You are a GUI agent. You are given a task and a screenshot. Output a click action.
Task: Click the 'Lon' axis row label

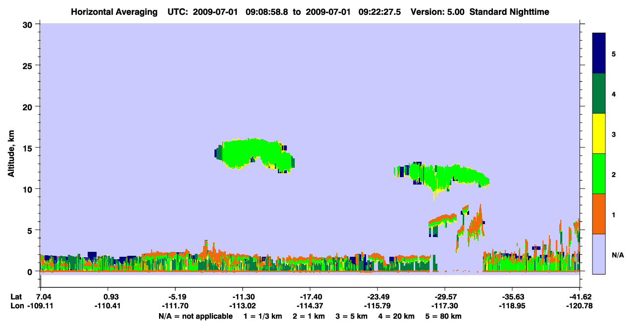coord(16,306)
